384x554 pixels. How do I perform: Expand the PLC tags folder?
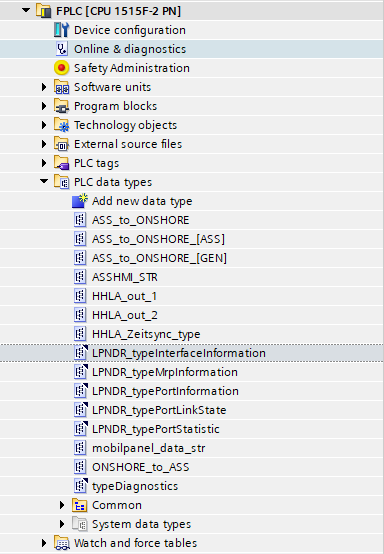44,163
